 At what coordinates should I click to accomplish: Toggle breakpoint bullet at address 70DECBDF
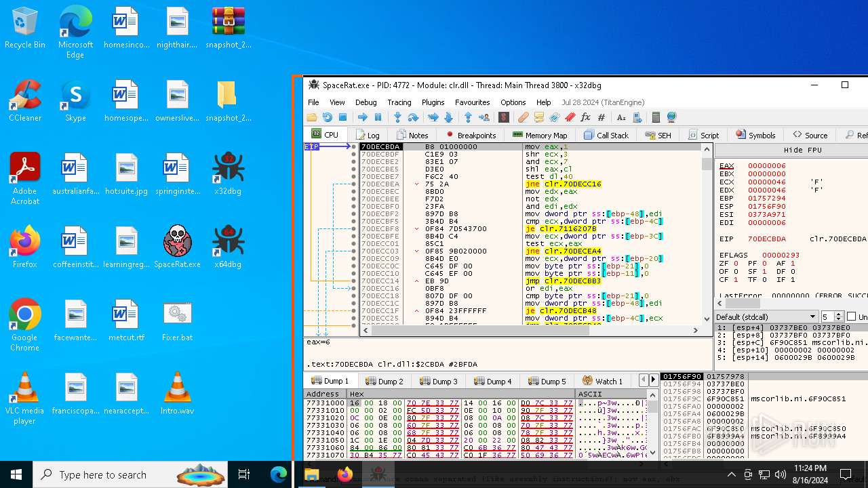point(353,155)
